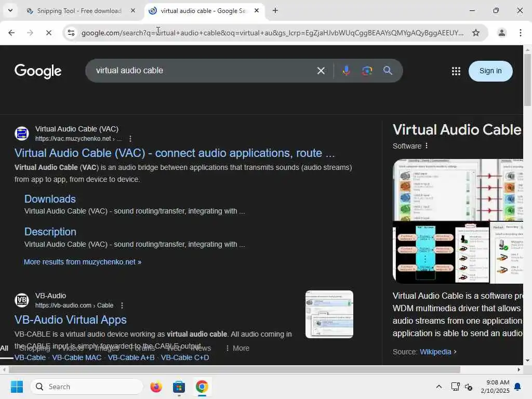Launch Firefox from the taskbar
532x399 pixels.
156,387
